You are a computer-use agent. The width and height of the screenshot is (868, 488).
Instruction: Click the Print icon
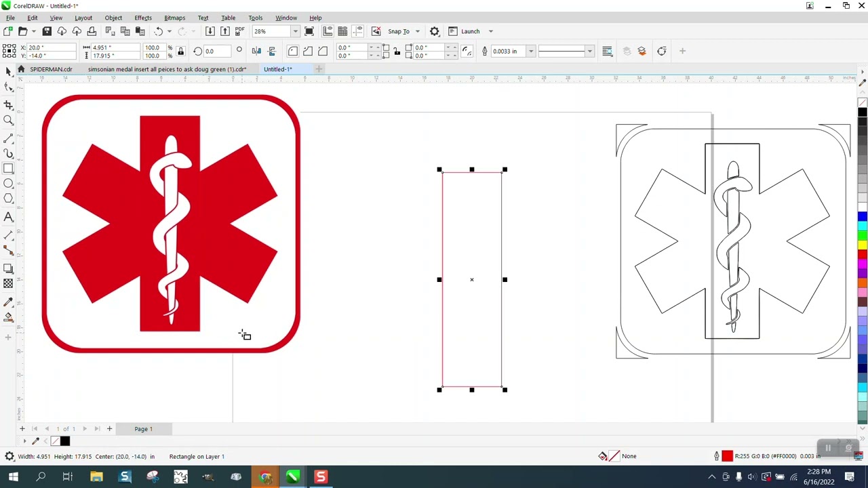pos(92,31)
